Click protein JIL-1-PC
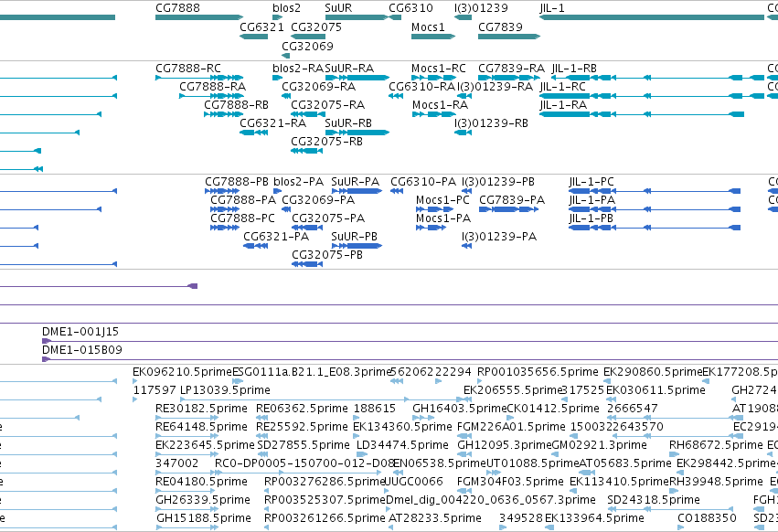The width and height of the screenshot is (778, 532). coord(591,182)
